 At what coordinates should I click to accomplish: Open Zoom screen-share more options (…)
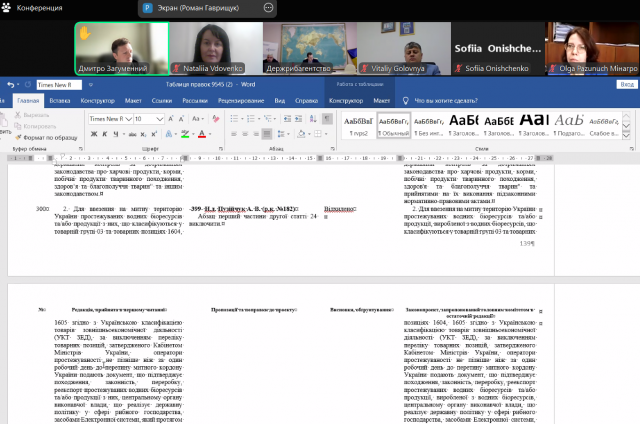coord(268,8)
